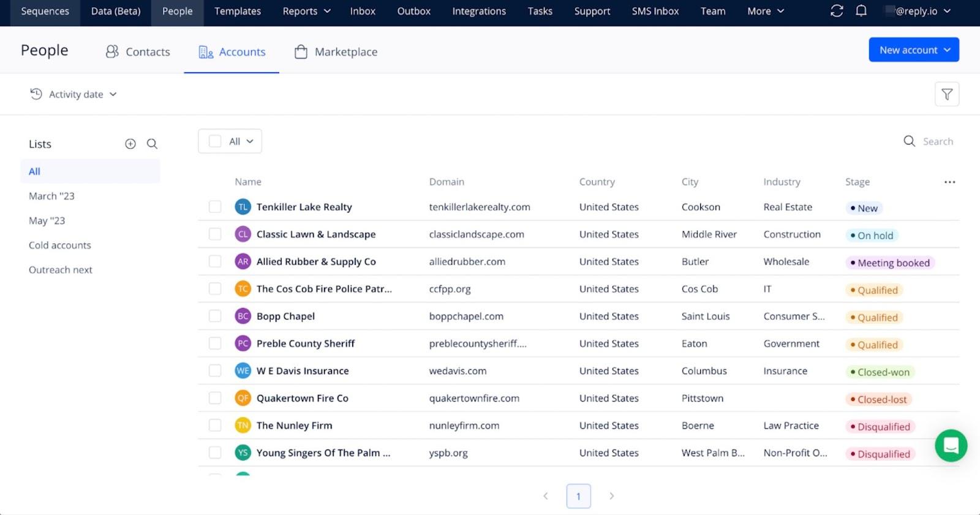Open the May "23 list
Image resolution: width=980 pixels, height=515 pixels.
tap(47, 220)
